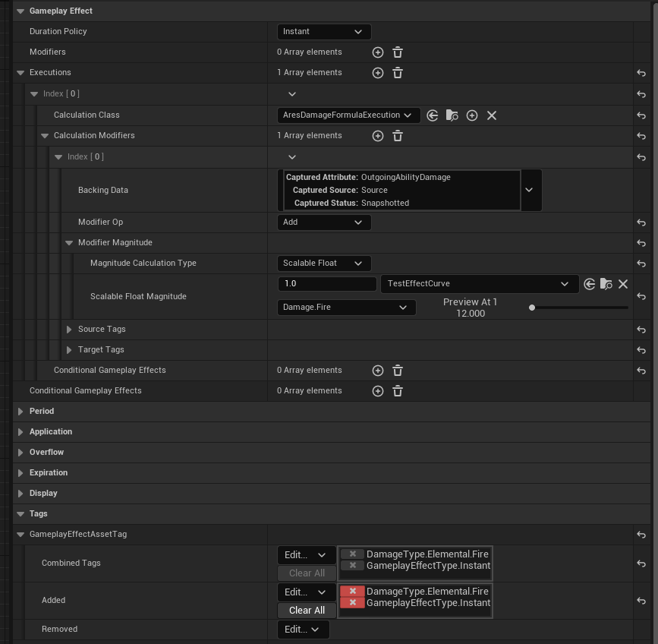Browse to AresDamageFormulaExecution in Content Browser
Image resolution: width=658 pixels, height=644 pixels.
click(x=452, y=115)
